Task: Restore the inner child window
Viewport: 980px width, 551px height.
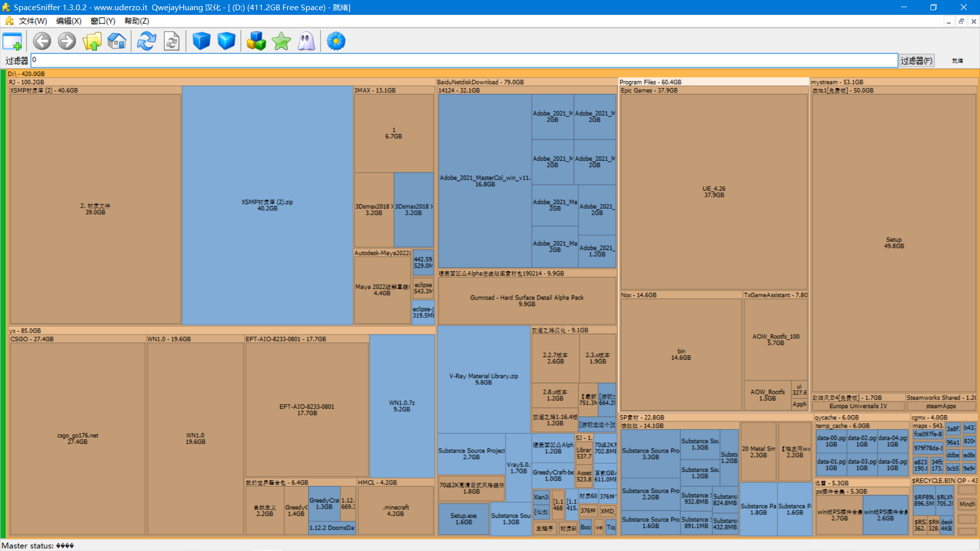Action: (961, 21)
